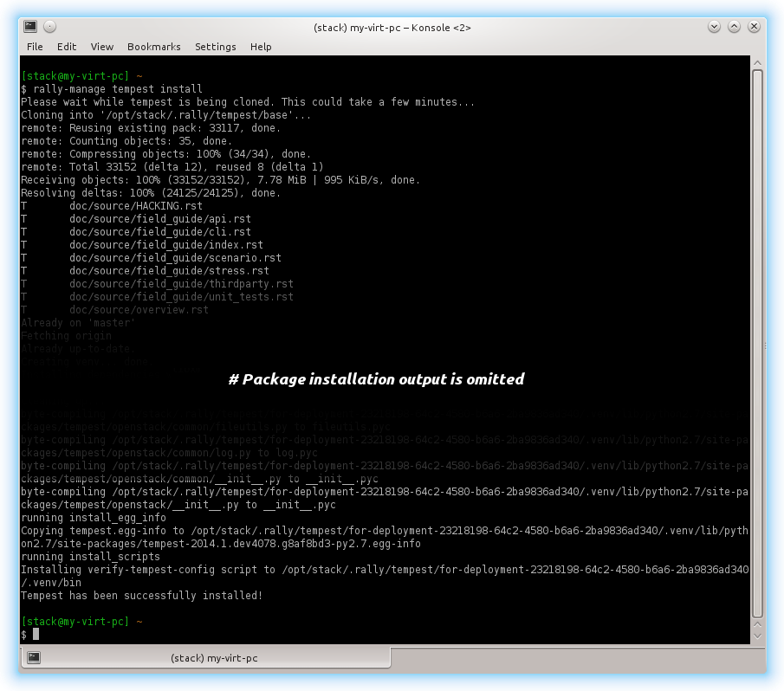This screenshot has width=784, height=691.
Task: Open the Settings menu
Action: point(216,47)
